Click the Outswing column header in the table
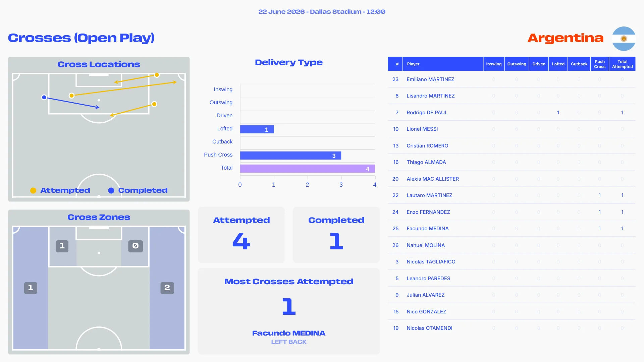Viewport: 644px width, 362px height. pos(517,64)
